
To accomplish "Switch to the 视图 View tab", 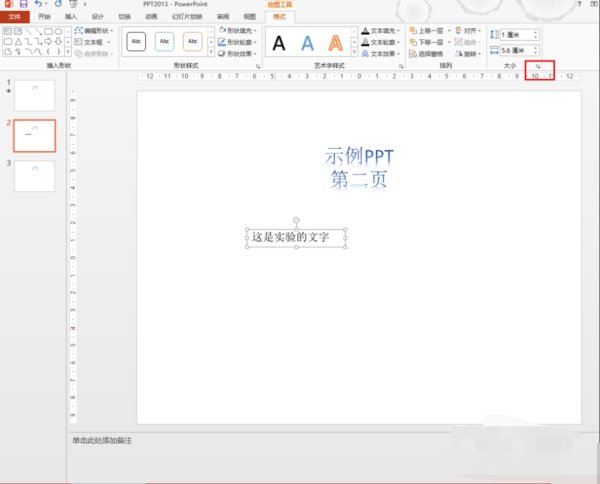I will (x=249, y=16).
